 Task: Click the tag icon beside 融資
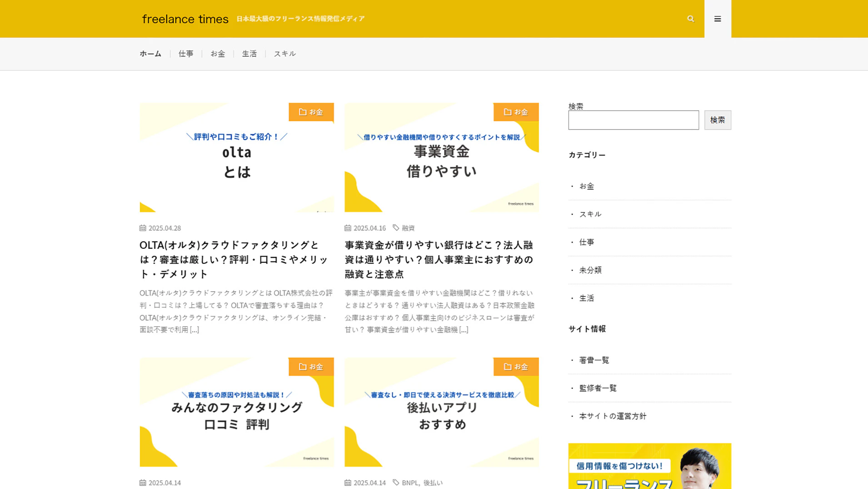(x=396, y=227)
